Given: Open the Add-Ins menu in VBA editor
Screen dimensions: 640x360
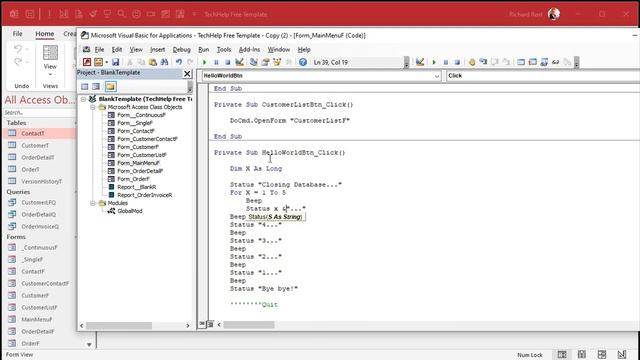Looking at the screenshot, I should [249, 49].
